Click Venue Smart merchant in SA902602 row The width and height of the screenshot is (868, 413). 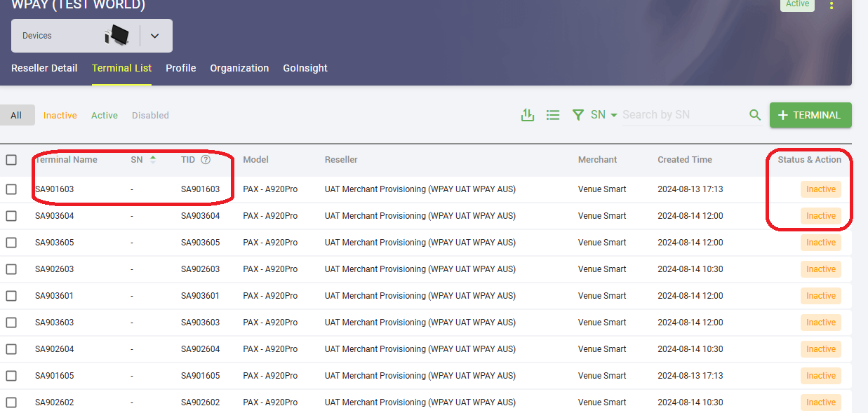tap(602, 402)
